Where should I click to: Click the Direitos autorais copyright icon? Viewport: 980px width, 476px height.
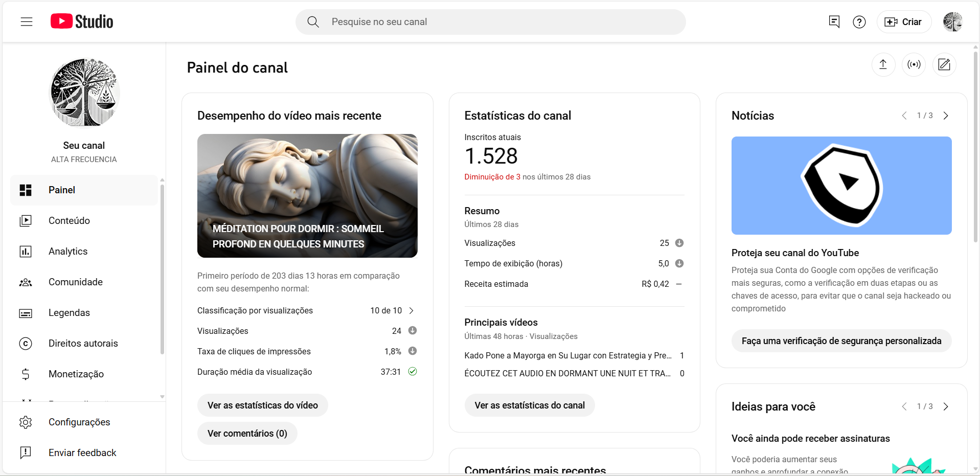26,344
